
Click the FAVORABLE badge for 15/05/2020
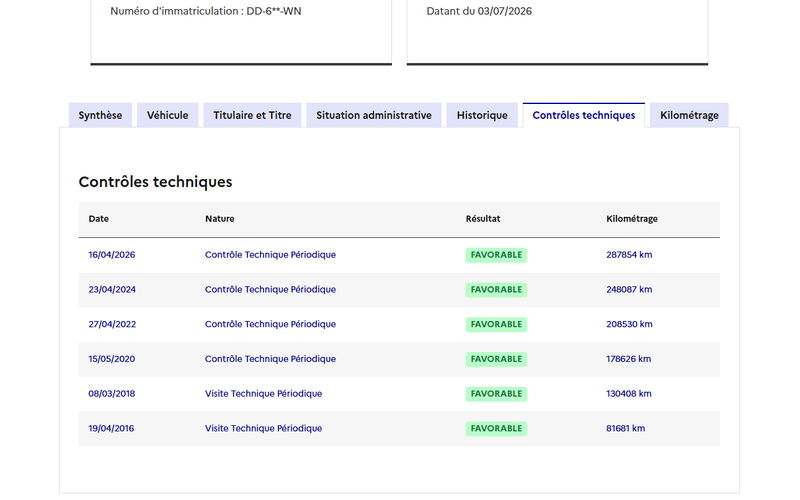496,359
